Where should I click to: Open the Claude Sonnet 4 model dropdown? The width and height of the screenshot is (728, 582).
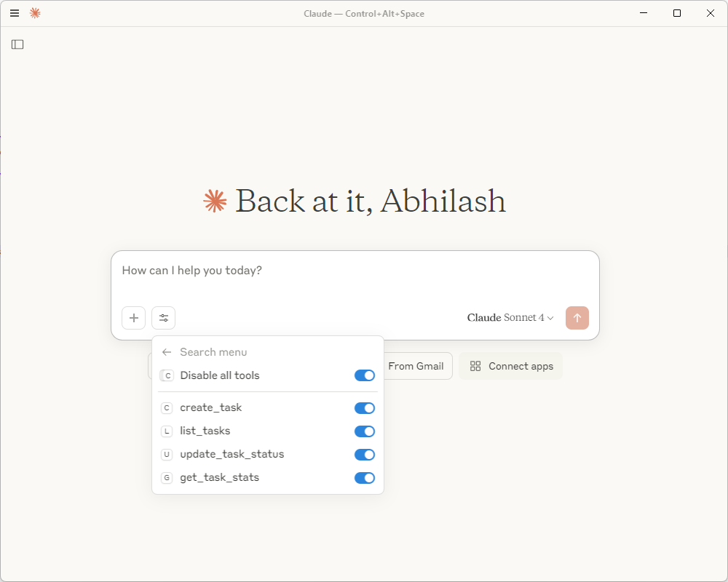[x=510, y=317]
